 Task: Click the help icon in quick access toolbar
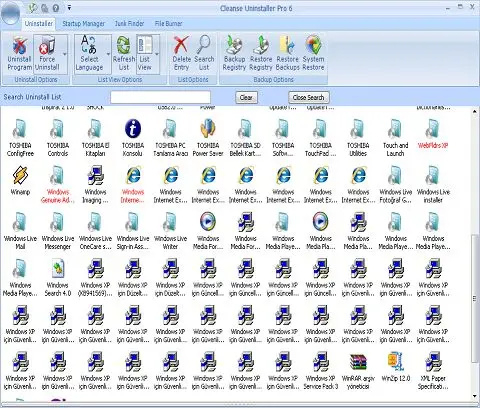click(56, 8)
